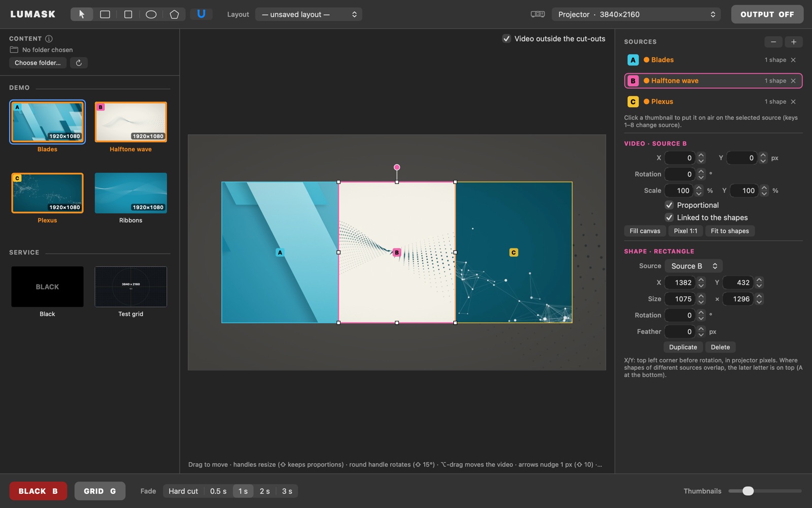Viewport: 812px width, 508px height.
Task: Click the Choose folder button
Action: (x=38, y=62)
